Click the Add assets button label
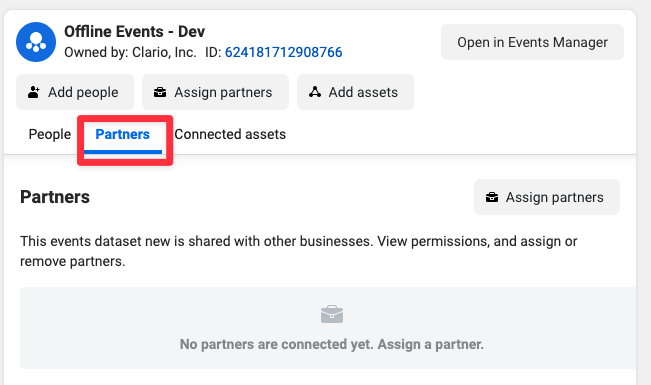 click(363, 92)
